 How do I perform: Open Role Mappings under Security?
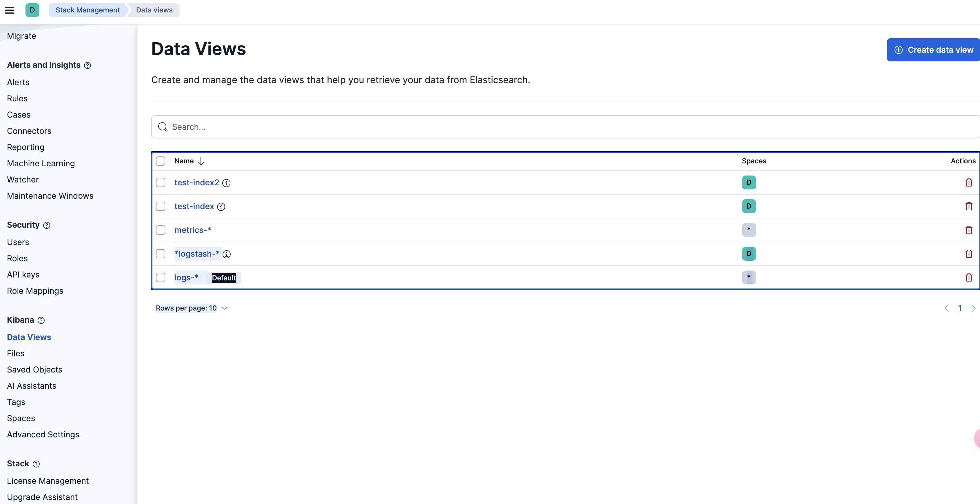click(35, 291)
